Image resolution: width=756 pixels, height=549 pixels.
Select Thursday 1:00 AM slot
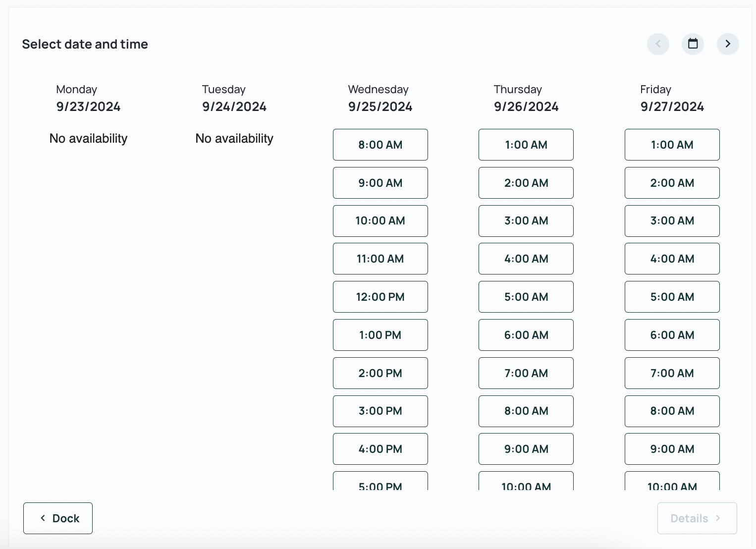[526, 145]
